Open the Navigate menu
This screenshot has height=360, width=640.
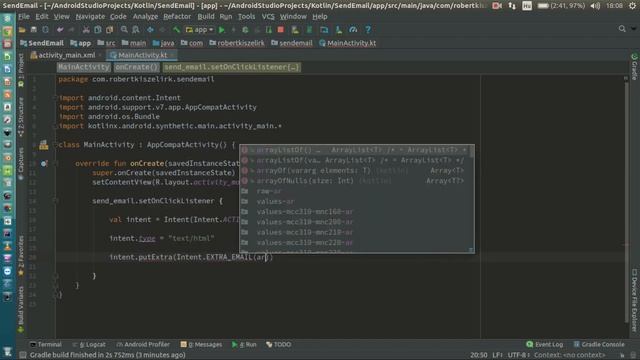click(x=90, y=17)
